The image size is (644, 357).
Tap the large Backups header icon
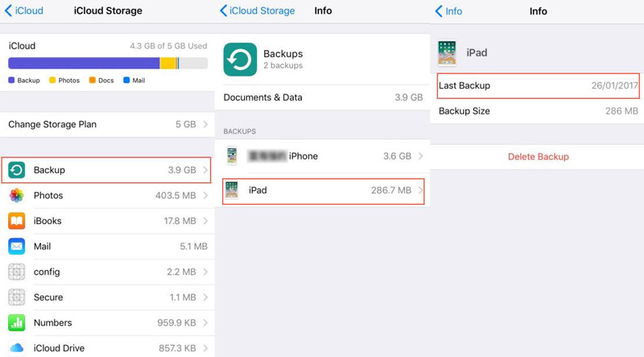(x=240, y=60)
